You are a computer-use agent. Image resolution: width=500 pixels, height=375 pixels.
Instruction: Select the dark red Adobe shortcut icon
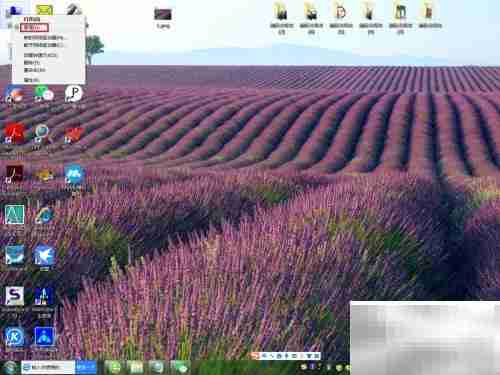14,174
